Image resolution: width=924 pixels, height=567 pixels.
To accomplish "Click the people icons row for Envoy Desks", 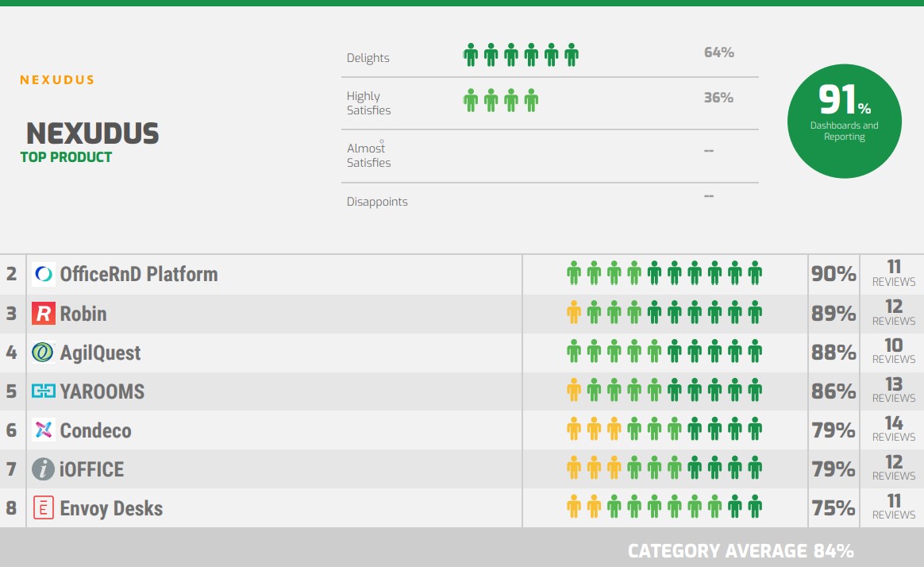I will [x=664, y=507].
